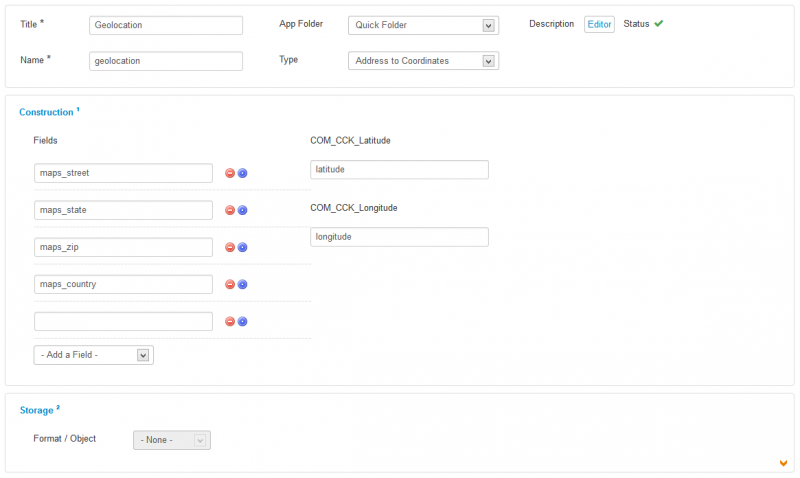Click the blue icon beside the empty field row
Screen dimensions: 800x478
pos(243,321)
